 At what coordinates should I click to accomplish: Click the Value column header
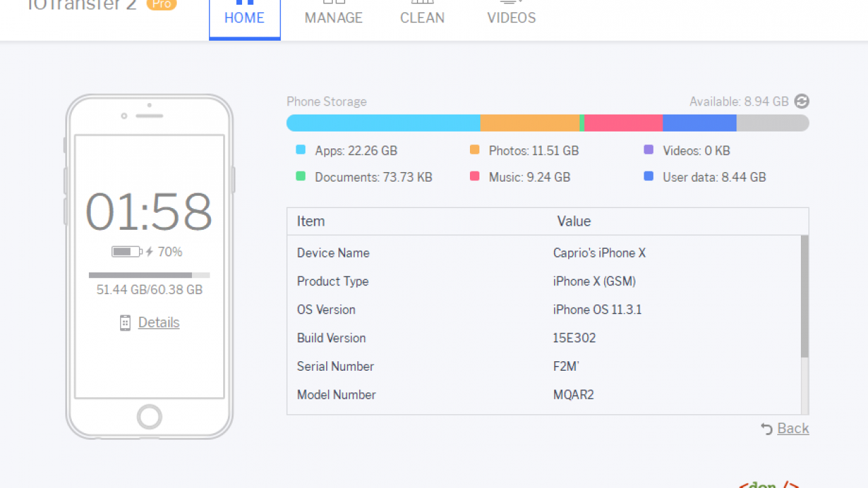[574, 222]
